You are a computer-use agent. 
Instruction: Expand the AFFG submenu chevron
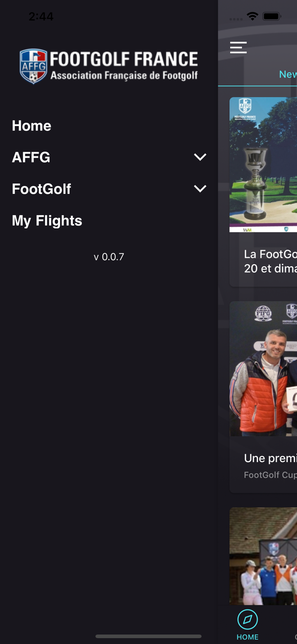[x=200, y=157]
